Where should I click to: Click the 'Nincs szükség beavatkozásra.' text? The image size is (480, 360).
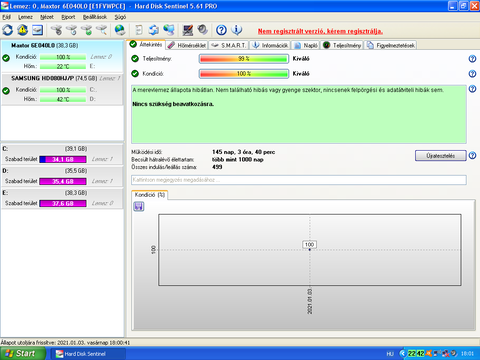(x=173, y=104)
